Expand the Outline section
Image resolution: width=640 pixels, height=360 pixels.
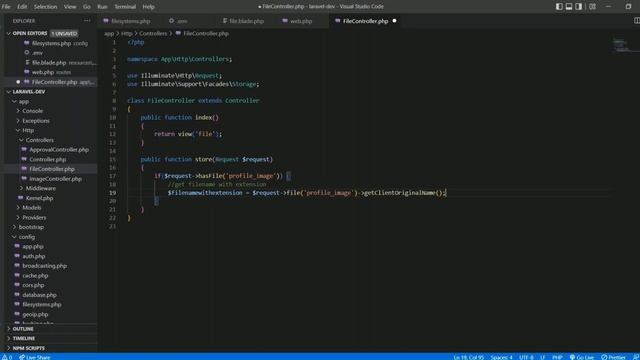tap(23, 329)
